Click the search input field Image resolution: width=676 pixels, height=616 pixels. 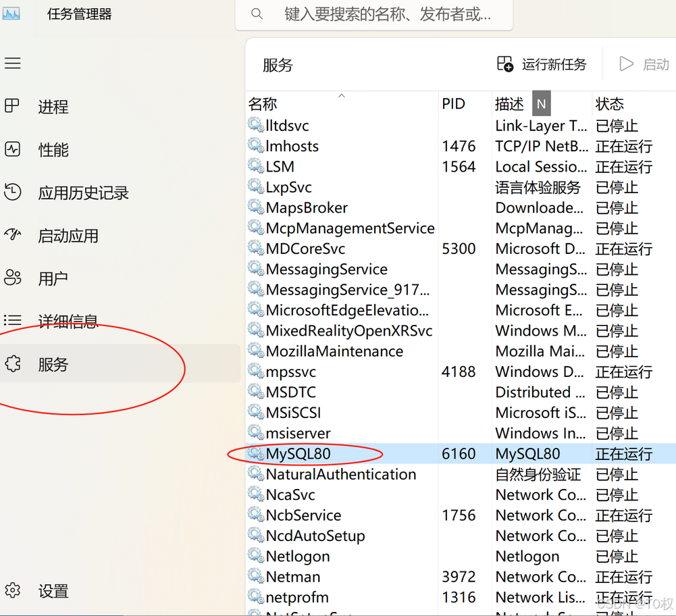pos(375,15)
